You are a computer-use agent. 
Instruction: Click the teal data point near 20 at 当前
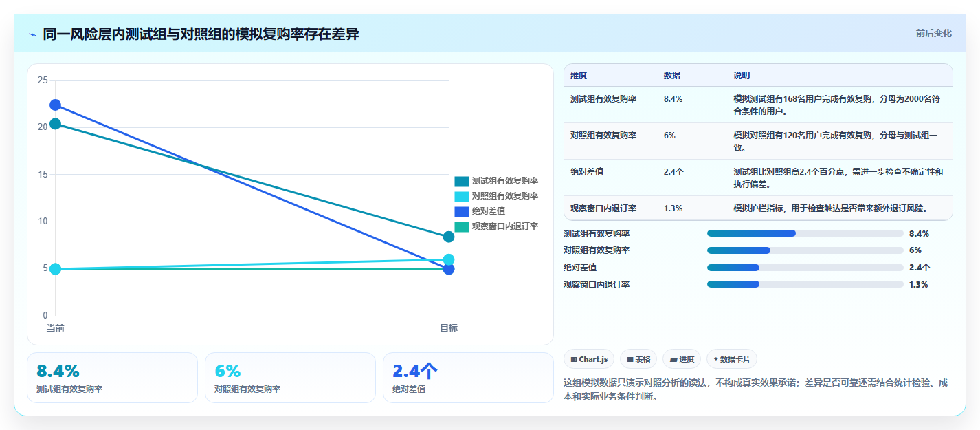click(55, 124)
